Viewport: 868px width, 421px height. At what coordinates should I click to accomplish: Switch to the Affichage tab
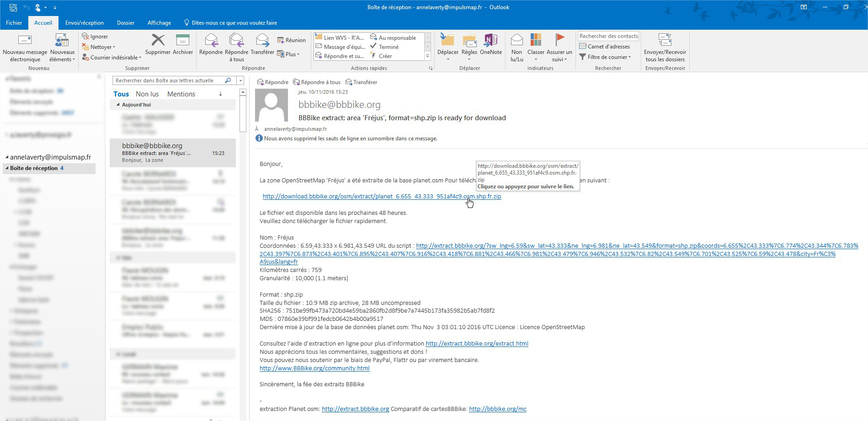(159, 23)
